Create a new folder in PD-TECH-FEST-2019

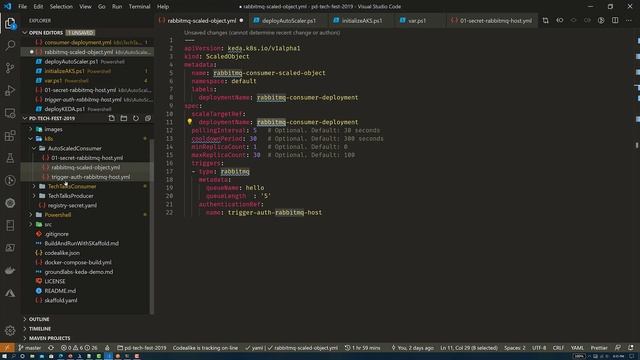coord(124,118)
